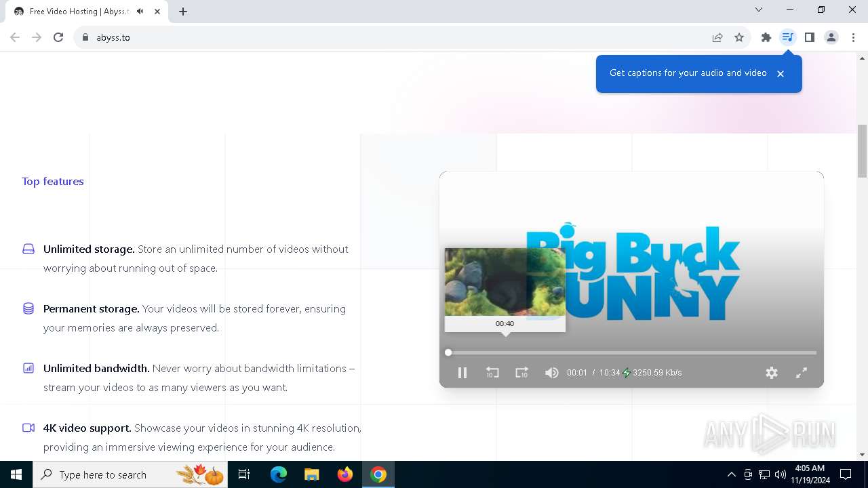
Task: Open File Explorer from taskbar
Action: [311, 474]
